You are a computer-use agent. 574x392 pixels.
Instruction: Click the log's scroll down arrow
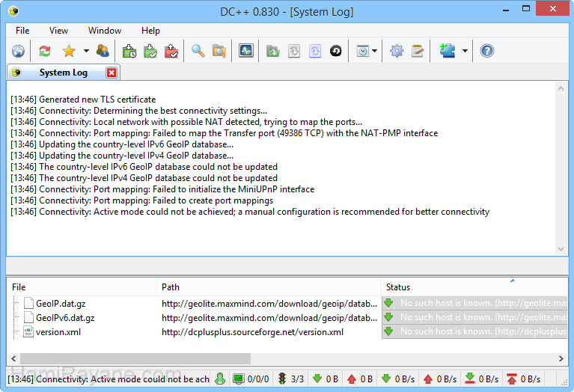point(561,249)
